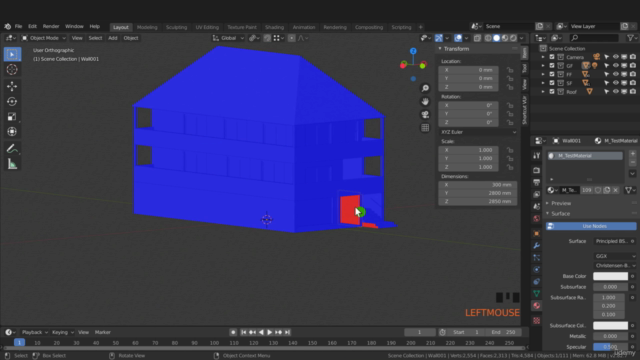Open the Object Mode dropdown
640x360 pixels.
43,38
